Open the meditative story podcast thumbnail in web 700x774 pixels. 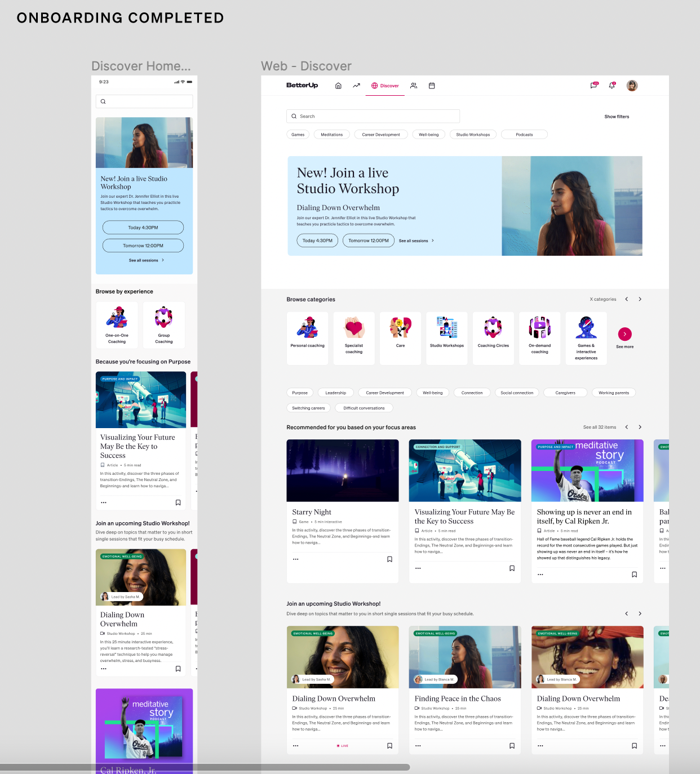click(x=587, y=470)
